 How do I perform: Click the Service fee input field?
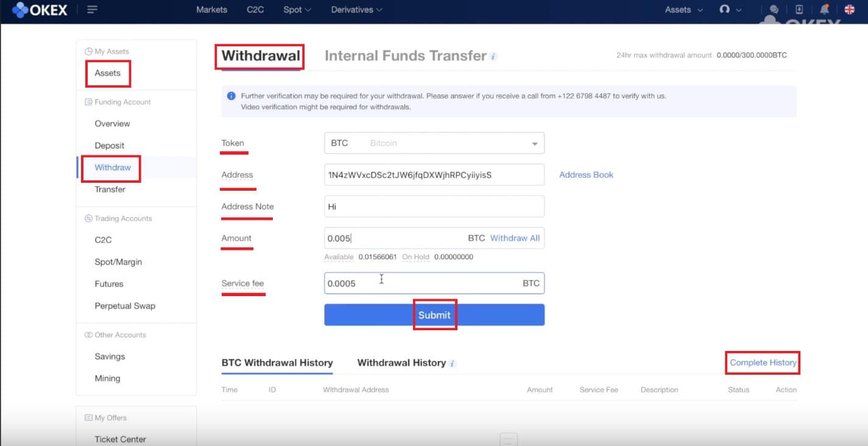click(x=434, y=283)
